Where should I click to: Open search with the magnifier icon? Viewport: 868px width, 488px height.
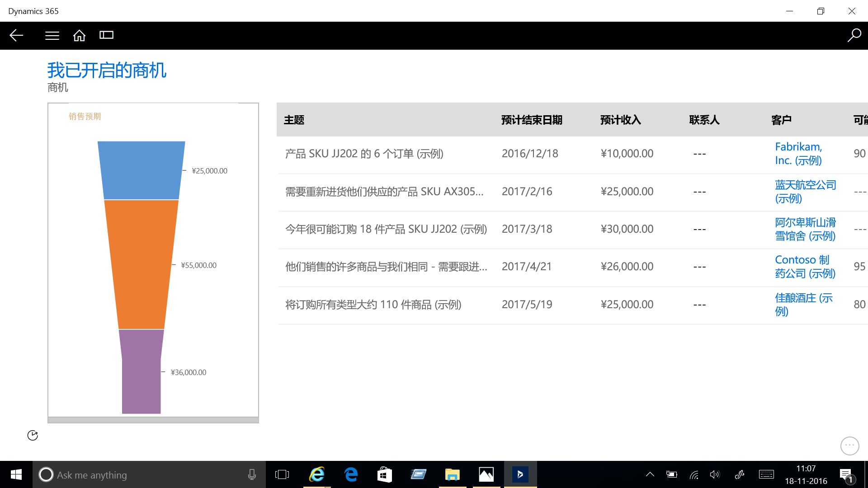point(854,35)
